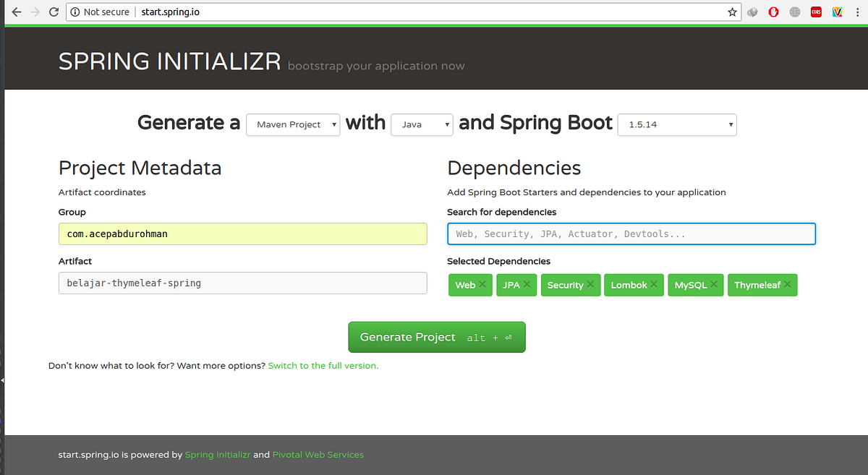This screenshot has height=475, width=868.
Task: Open the Maven Project type dropdown
Action: (x=292, y=124)
